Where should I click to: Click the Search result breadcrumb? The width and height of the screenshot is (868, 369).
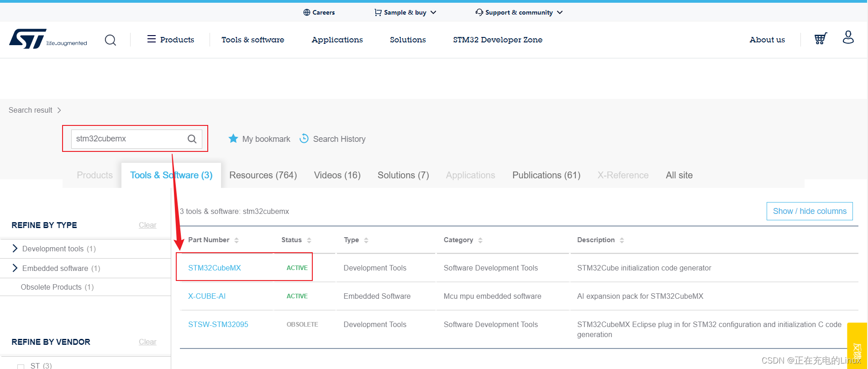pos(31,110)
